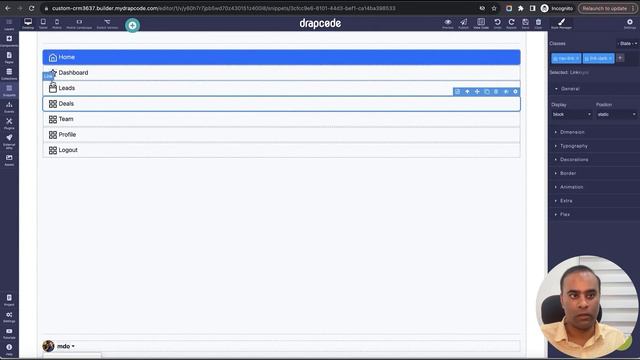Open the Pages panel
Image resolution: width=640 pixels, height=360 pixels.
9,57
